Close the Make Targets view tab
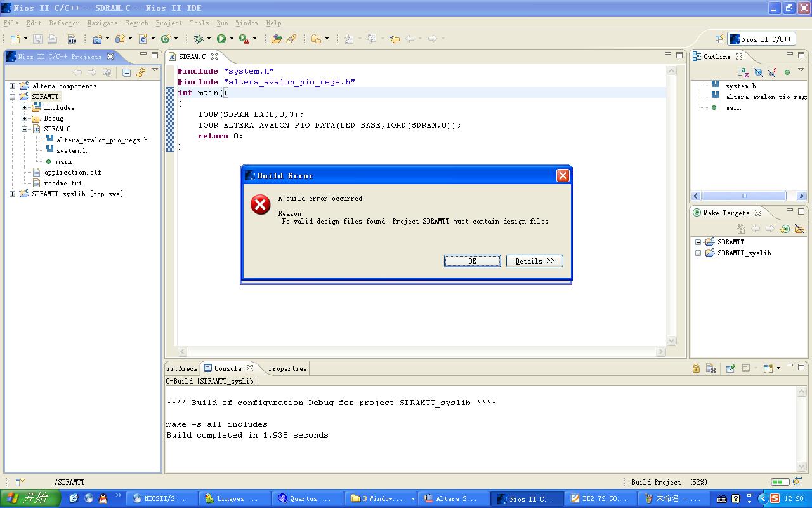This screenshot has height=508, width=812. click(x=757, y=213)
